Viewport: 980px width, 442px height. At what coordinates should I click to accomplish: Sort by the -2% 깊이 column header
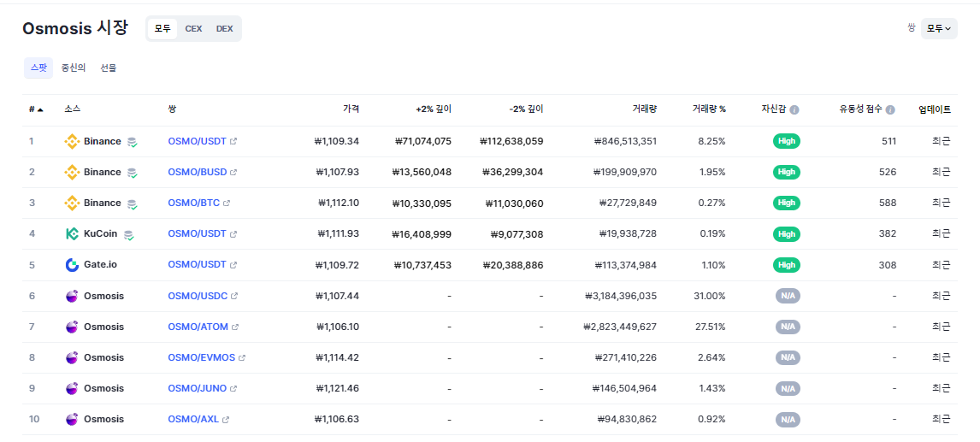[526, 109]
